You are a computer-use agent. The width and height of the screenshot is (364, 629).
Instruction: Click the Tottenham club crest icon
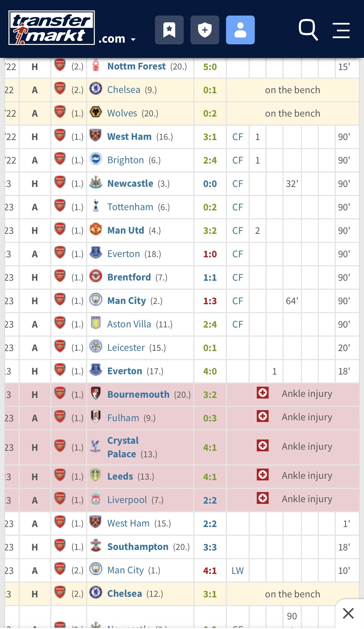click(96, 206)
